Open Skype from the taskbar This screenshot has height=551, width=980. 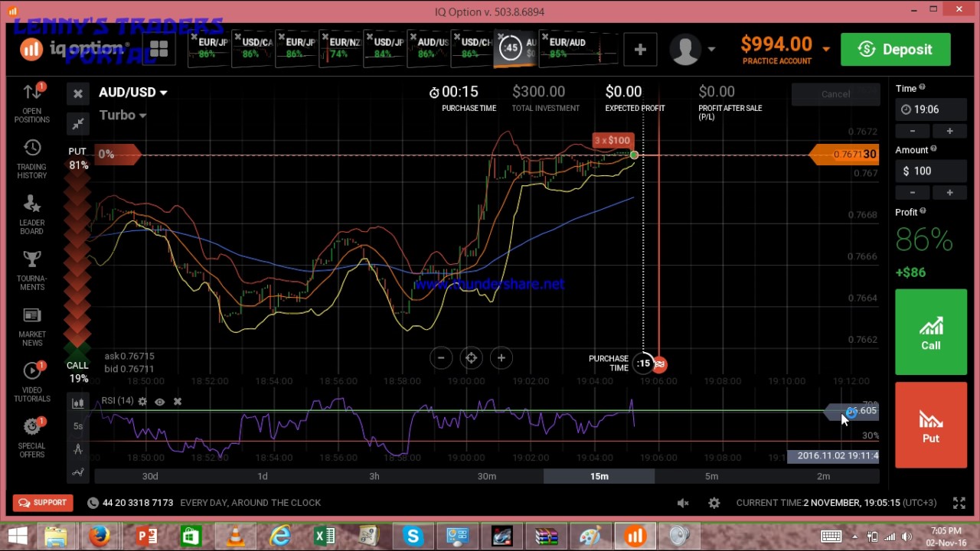click(413, 536)
